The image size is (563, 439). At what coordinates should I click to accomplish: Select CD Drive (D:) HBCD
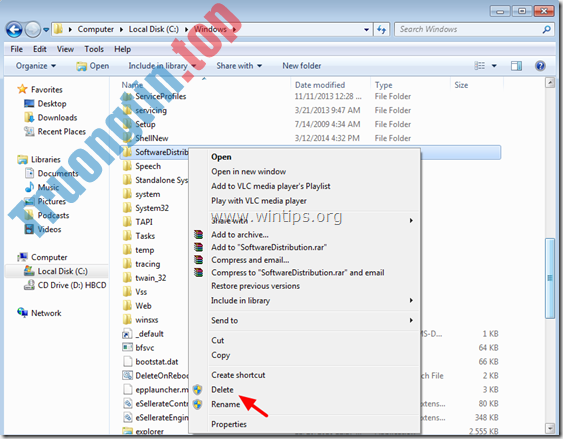pyautogui.click(x=65, y=285)
